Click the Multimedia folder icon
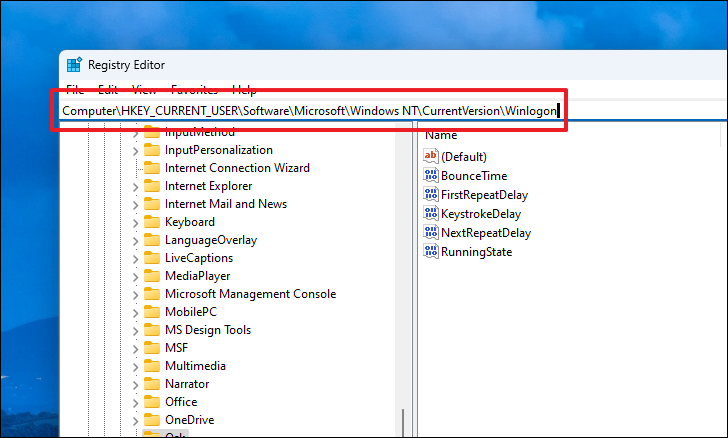Viewport: 728px width, 438px height. [152, 366]
